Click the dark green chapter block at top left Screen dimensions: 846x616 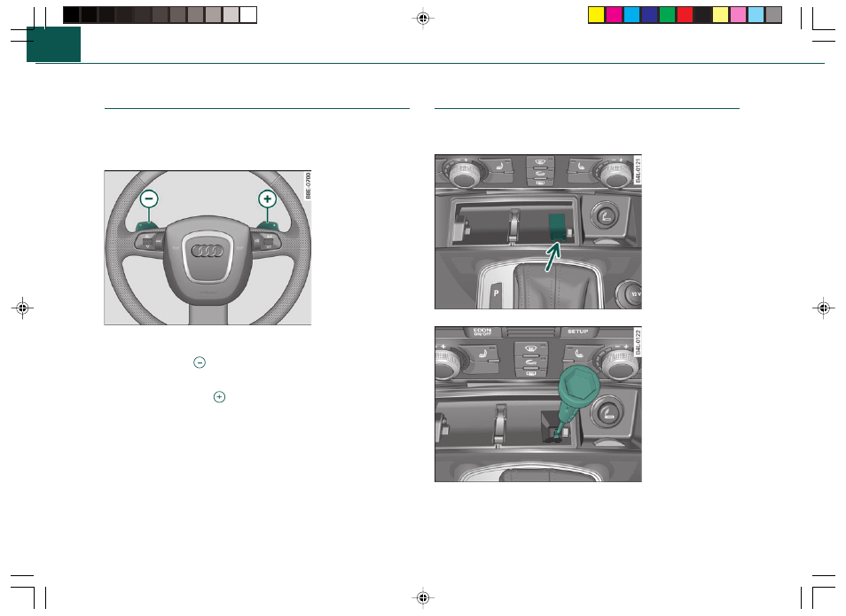click(53, 44)
